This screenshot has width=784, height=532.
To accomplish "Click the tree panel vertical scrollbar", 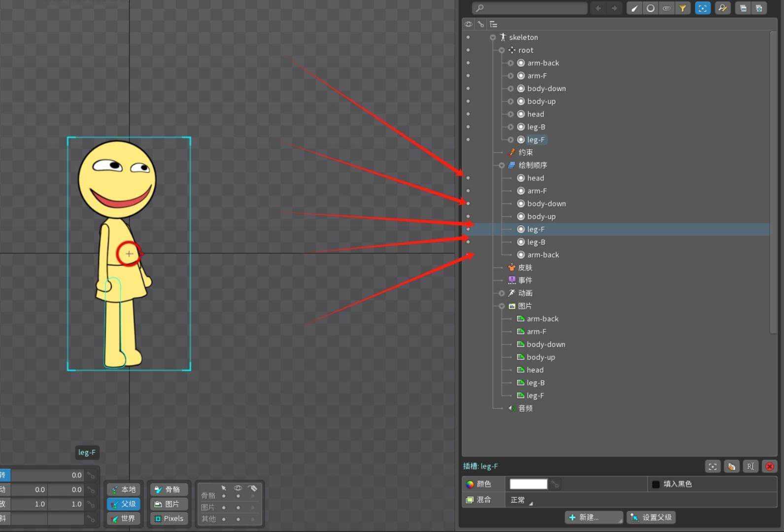I will coord(773,182).
